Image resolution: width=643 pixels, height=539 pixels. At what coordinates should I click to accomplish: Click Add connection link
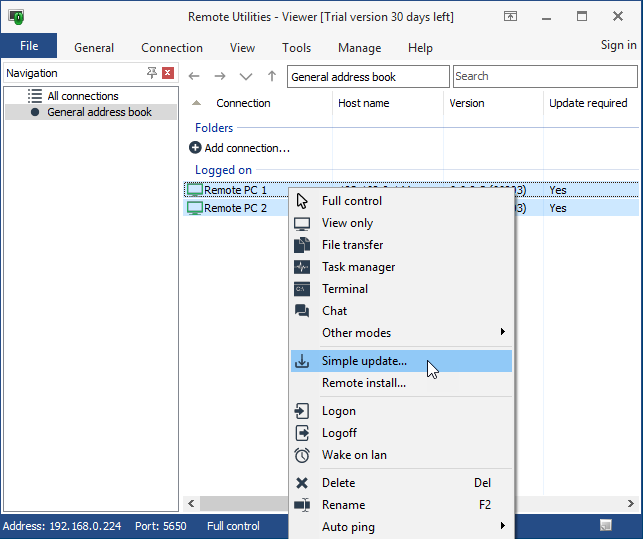[246, 148]
